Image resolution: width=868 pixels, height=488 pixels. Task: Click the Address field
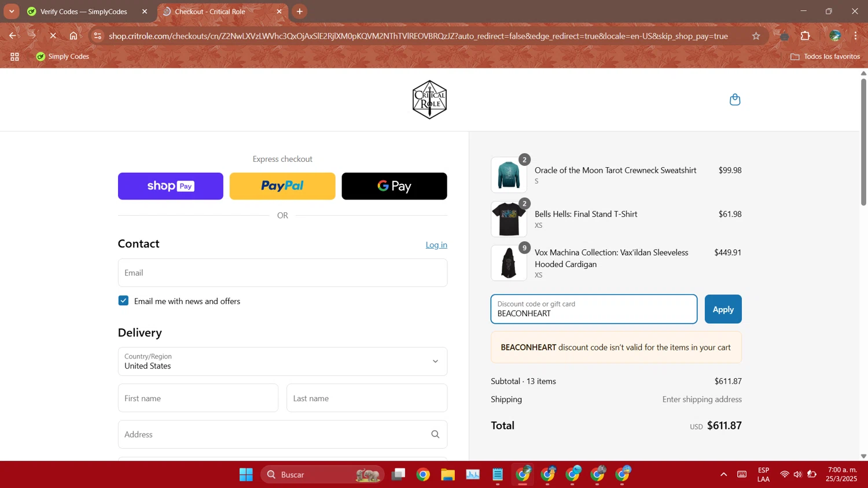coord(282,434)
